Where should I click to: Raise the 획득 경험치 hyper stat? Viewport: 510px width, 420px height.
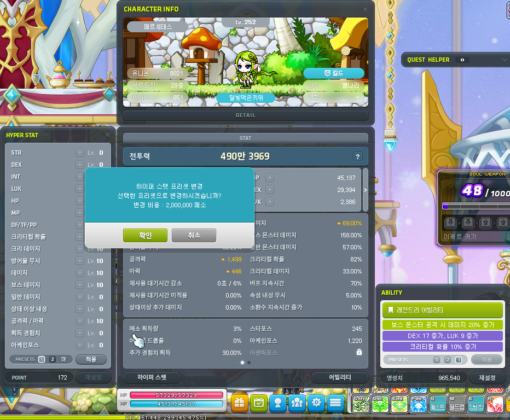(x=80, y=333)
